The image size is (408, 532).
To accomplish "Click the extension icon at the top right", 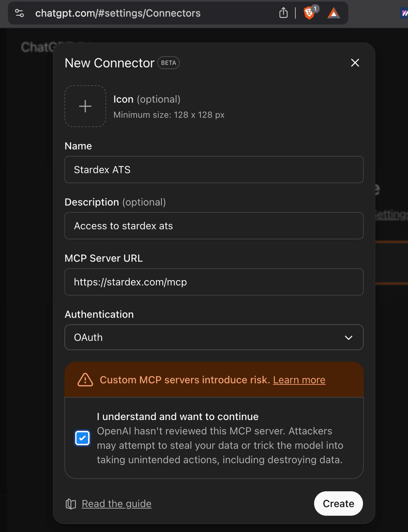I will click(404, 13).
